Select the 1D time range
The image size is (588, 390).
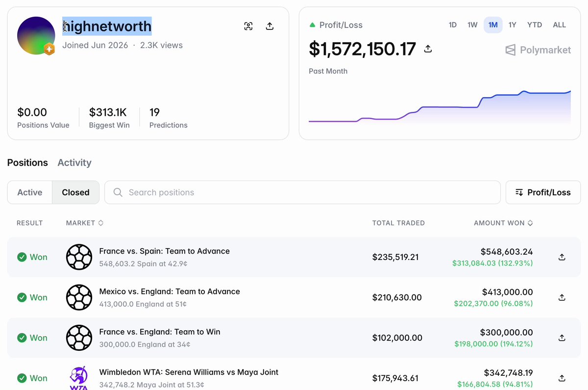[x=453, y=25]
